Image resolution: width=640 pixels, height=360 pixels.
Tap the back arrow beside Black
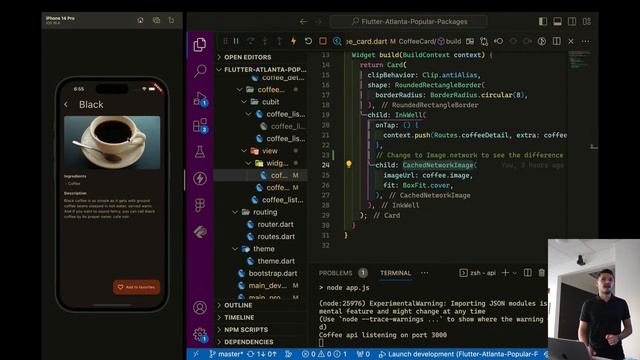tap(66, 104)
